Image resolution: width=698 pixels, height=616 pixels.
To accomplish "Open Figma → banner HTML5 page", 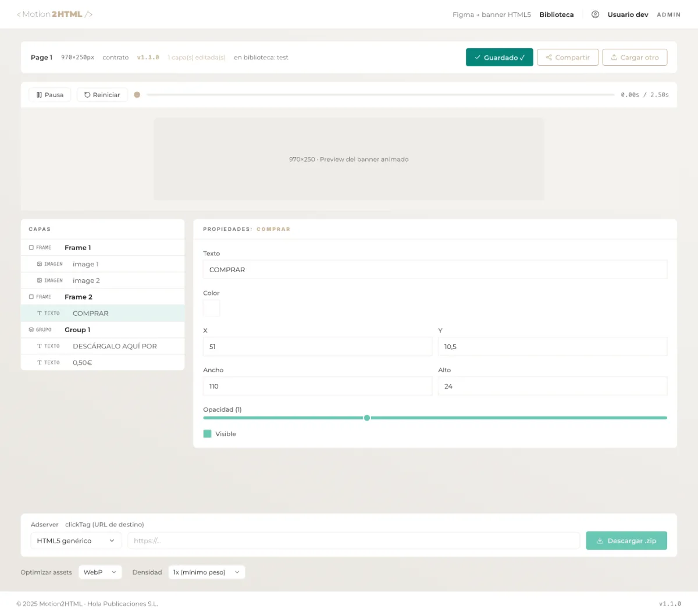I will click(x=492, y=15).
